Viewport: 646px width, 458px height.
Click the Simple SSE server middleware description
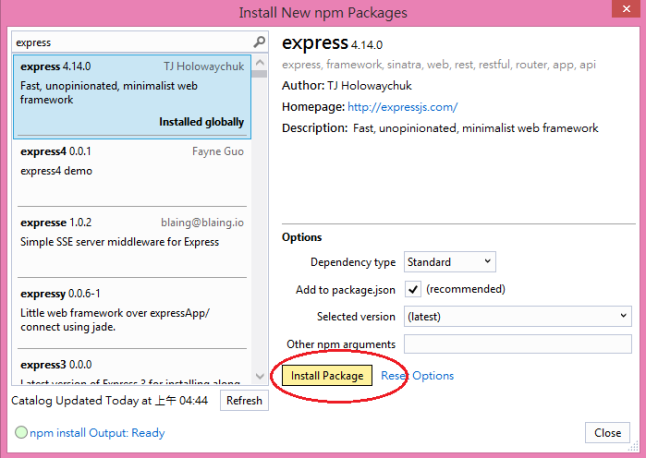pos(119,242)
